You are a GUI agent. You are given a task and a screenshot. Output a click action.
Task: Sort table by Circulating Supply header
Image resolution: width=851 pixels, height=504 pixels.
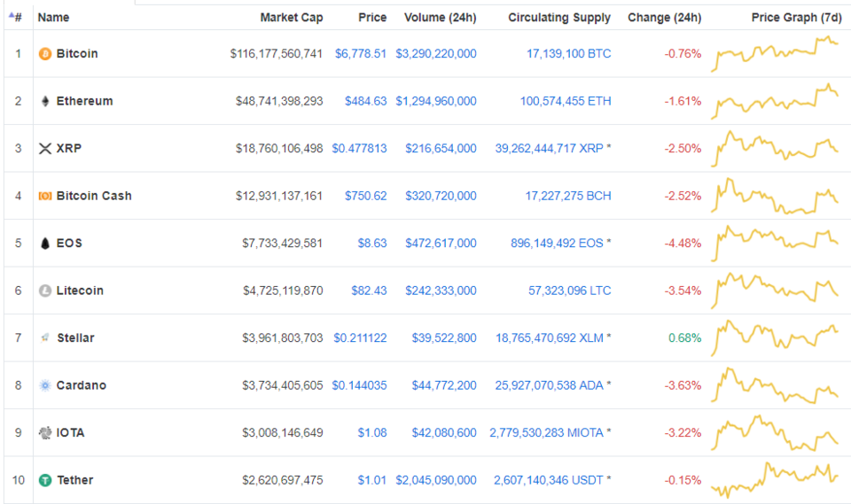point(559,18)
